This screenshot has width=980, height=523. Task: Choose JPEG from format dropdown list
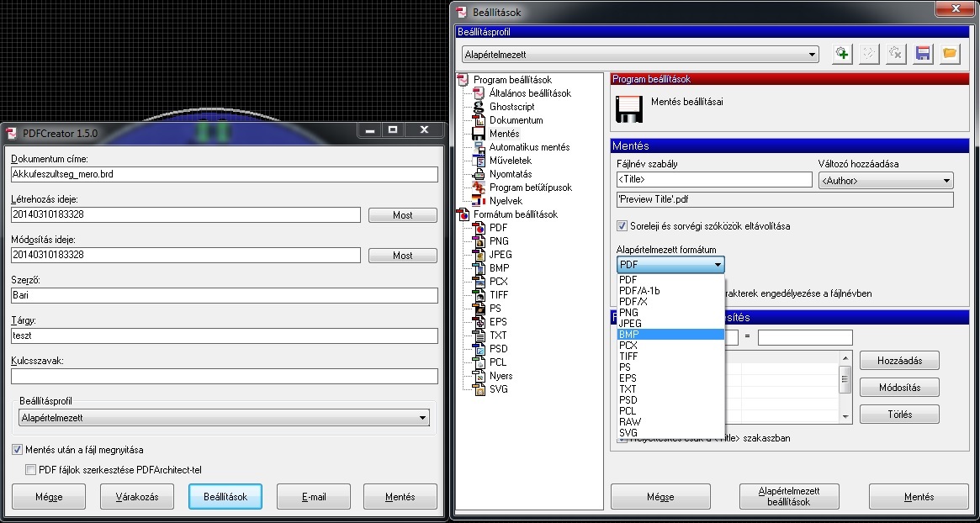point(670,323)
